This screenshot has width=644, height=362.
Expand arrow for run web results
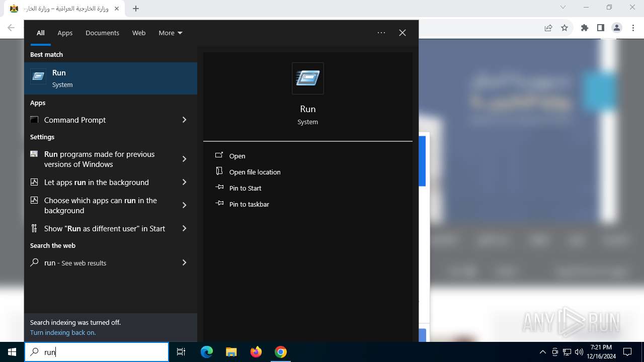[x=184, y=262]
